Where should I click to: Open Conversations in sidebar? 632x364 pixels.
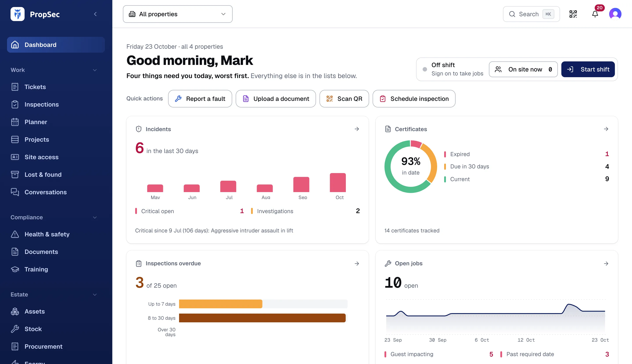pos(56,192)
